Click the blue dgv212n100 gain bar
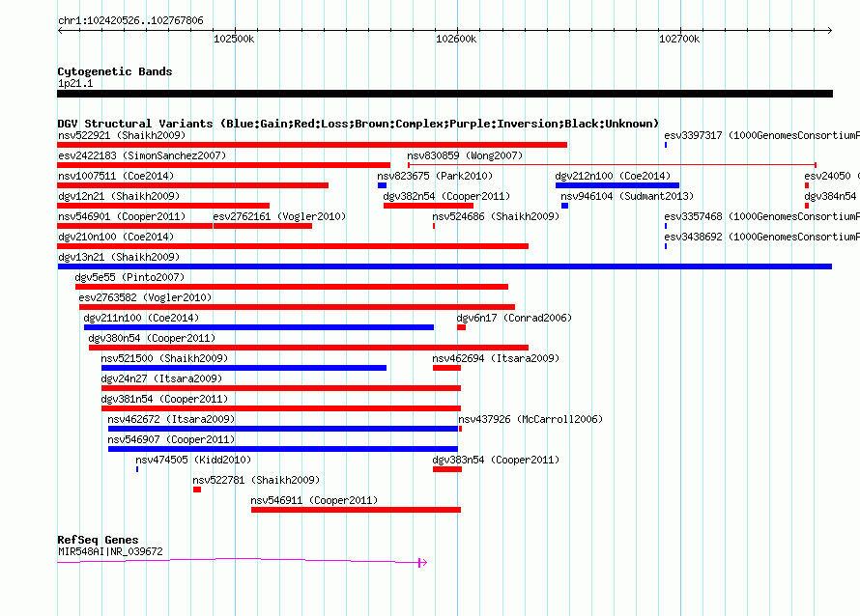This screenshot has height=616, width=860. pyautogui.click(x=617, y=185)
